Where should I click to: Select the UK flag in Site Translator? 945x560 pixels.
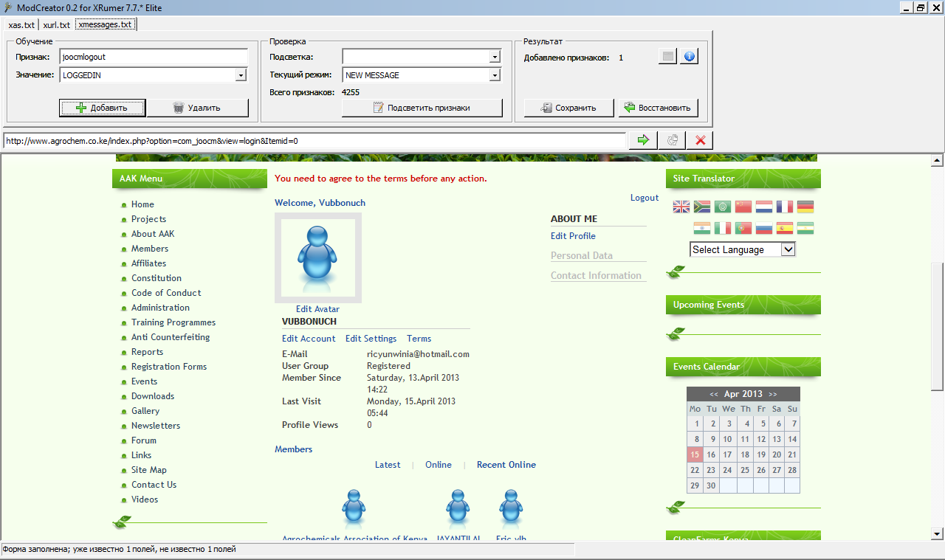(x=681, y=207)
